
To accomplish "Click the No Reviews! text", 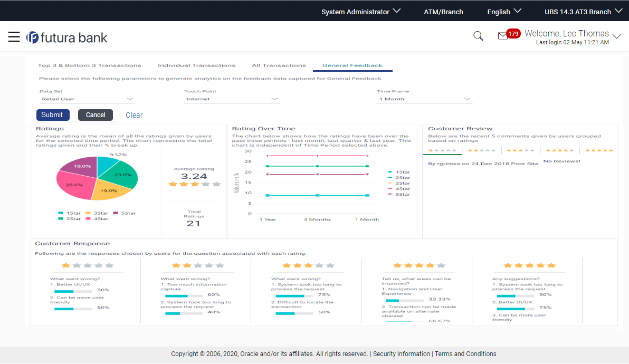I will coord(561,161).
